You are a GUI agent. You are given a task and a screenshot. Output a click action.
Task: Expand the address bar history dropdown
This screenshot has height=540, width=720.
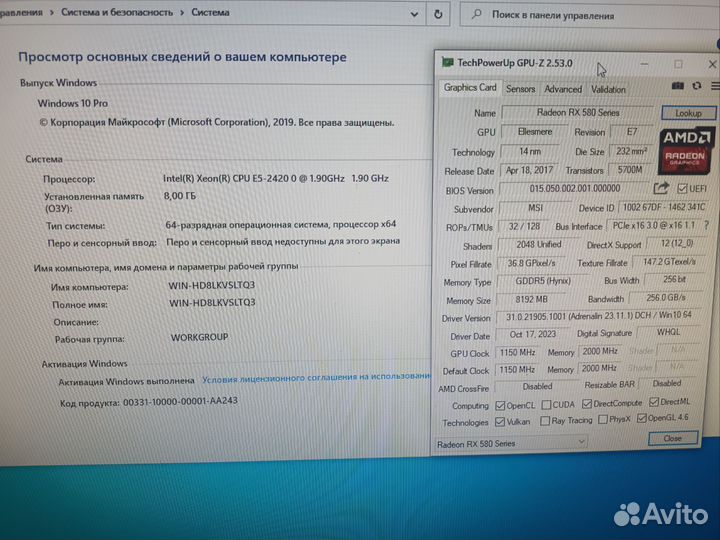[414, 14]
